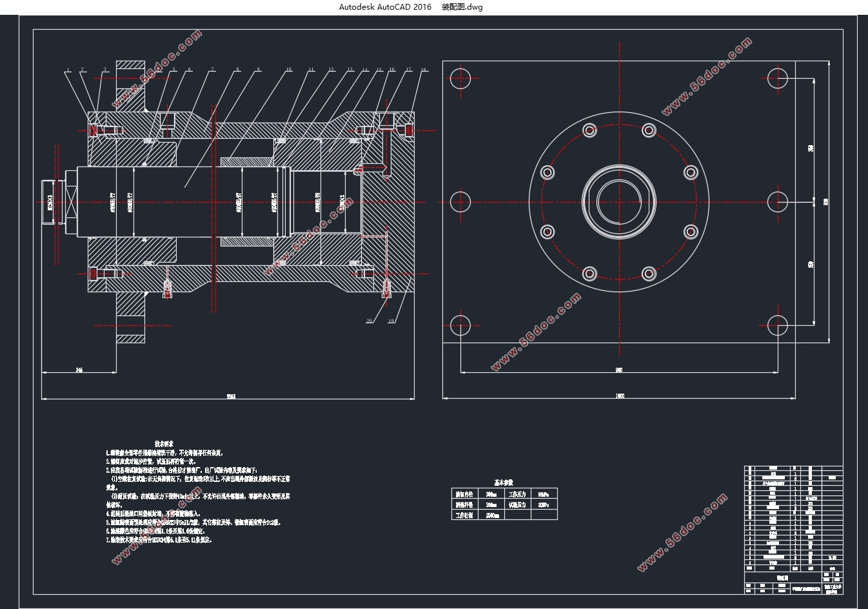Click the bottom-right corner mounting hole
This screenshot has height=609, width=868.
pyautogui.click(x=778, y=326)
